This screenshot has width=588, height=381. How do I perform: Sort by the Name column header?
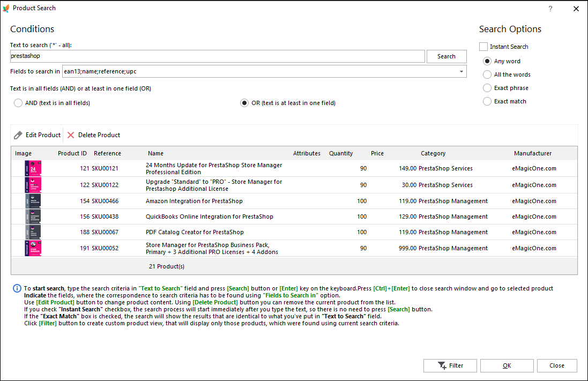click(x=155, y=153)
